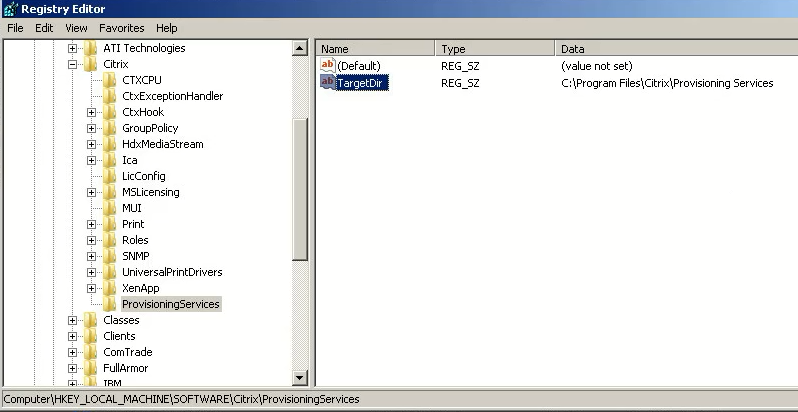Click the XenApp folder icon
Image resolution: width=798 pixels, height=412 pixels.
pos(110,288)
